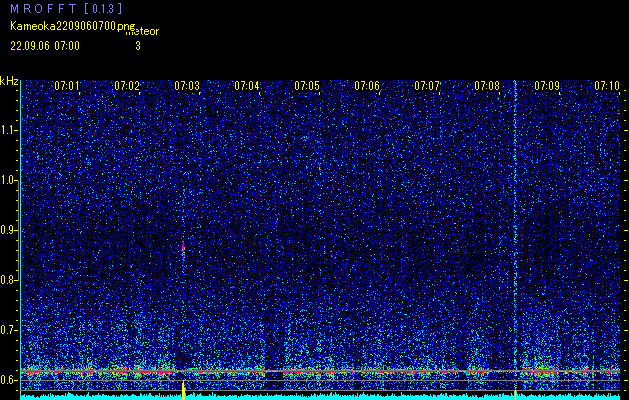The height and width of the screenshot is (400, 629).
Task: Click the 07:10 time axis label
Action: click(x=607, y=86)
